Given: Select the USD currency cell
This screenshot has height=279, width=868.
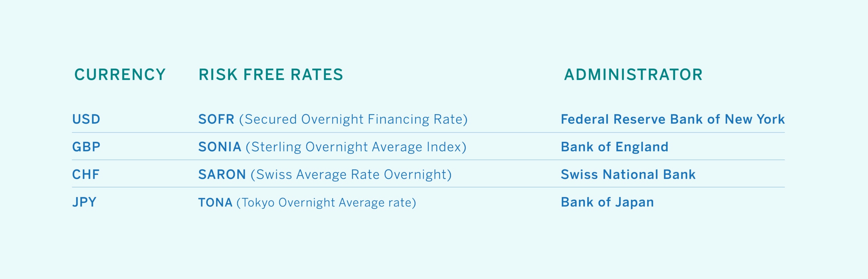Looking at the screenshot, I should coord(86,119).
